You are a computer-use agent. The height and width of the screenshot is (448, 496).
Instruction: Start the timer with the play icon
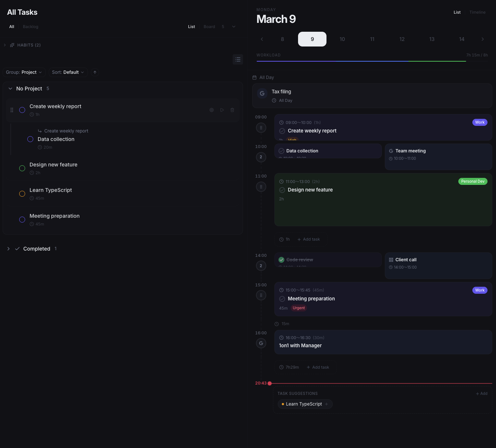(222, 110)
